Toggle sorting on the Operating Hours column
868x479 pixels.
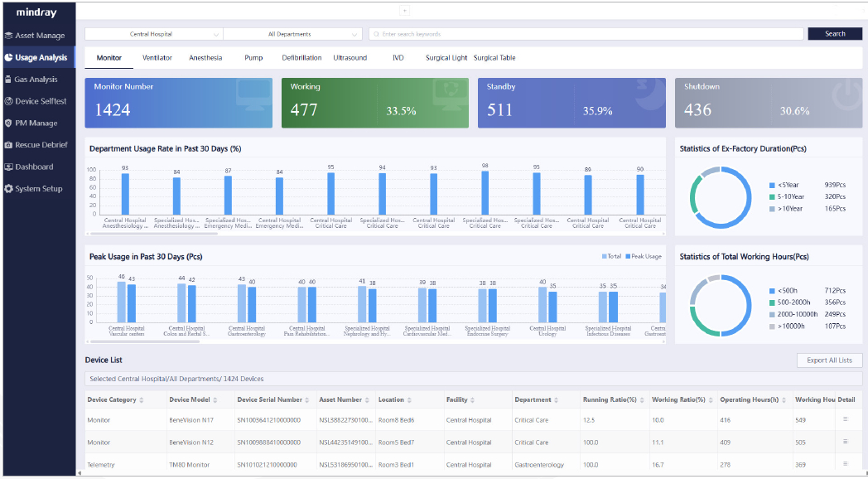click(x=784, y=399)
